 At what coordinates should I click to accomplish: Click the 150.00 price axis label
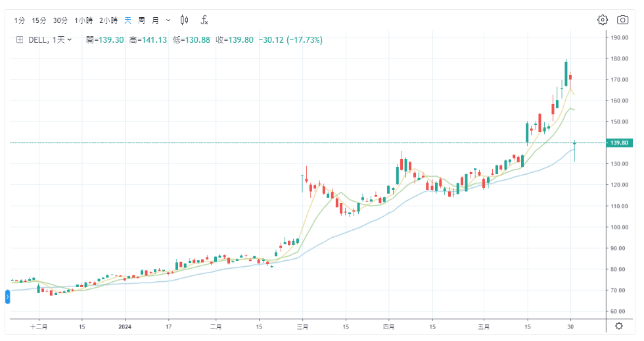point(619,122)
